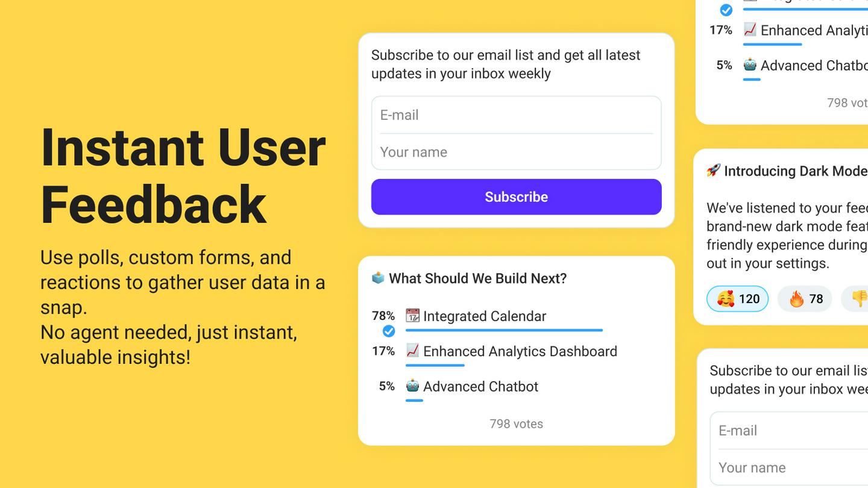
Task: Click the chart icon beside Enhanced Analytics Dashboard
Action: tap(412, 351)
